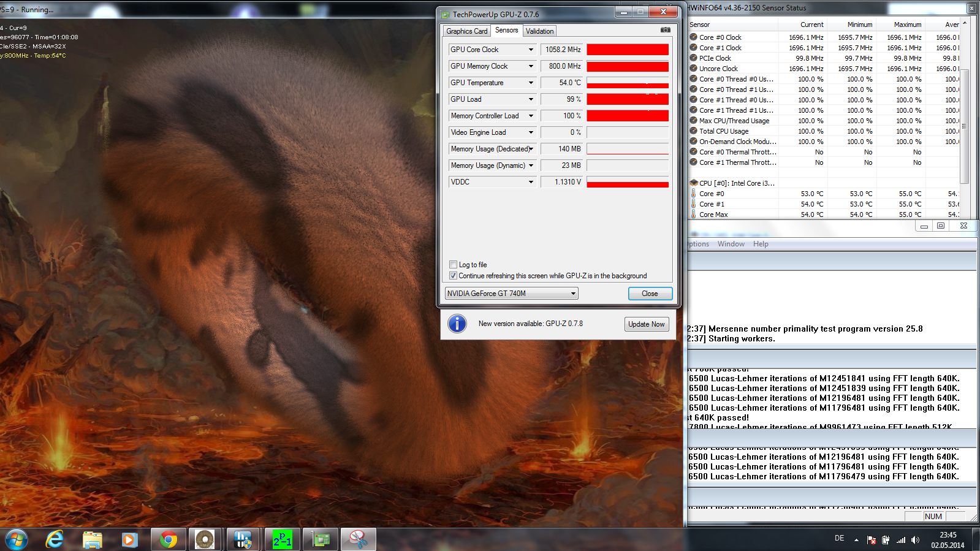Open the network signal tray icon
Viewport: 980px width, 551px height.
(x=901, y=540)
